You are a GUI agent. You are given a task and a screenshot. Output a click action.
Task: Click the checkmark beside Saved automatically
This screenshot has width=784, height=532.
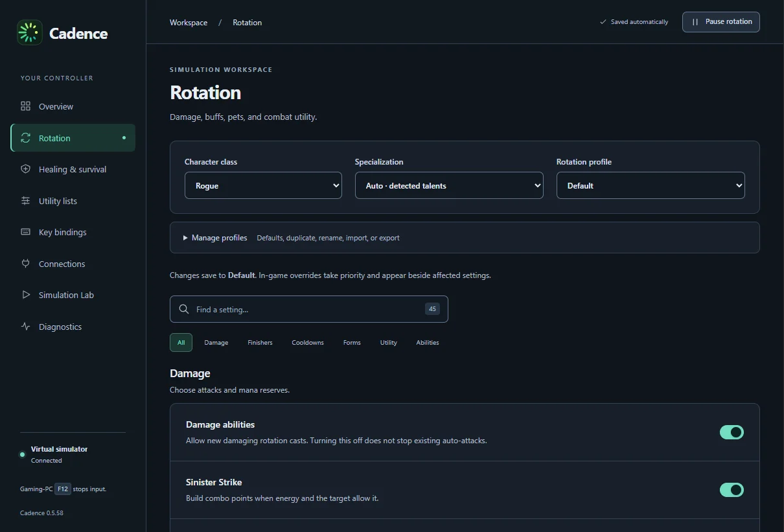coord(603,22)
